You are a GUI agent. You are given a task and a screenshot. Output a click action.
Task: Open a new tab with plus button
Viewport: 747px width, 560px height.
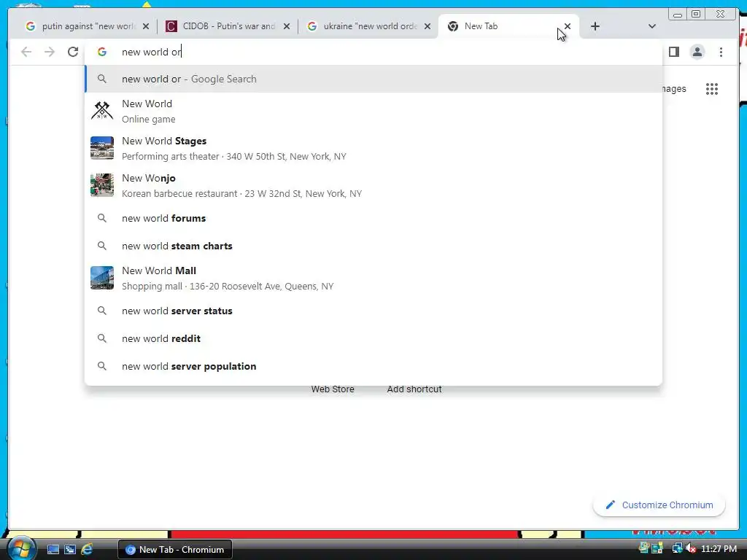(595, 26)
